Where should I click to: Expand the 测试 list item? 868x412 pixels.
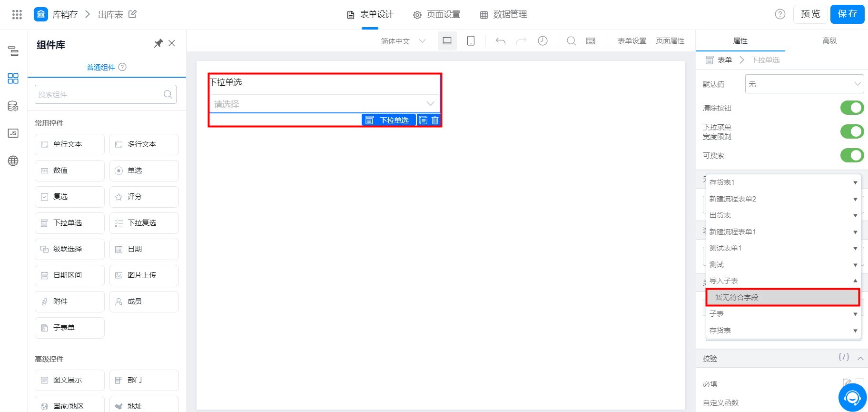[x=783, y=265]
